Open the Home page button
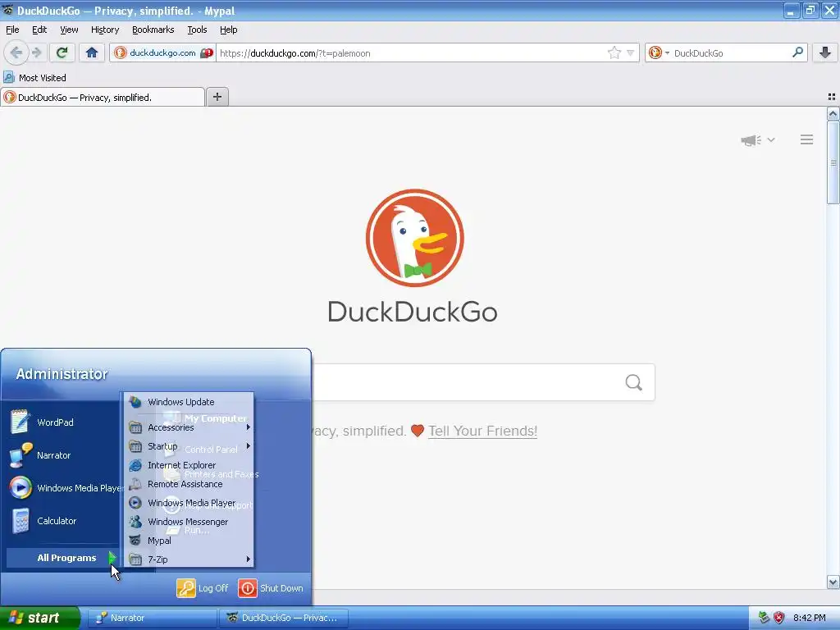 pos(92,52)
